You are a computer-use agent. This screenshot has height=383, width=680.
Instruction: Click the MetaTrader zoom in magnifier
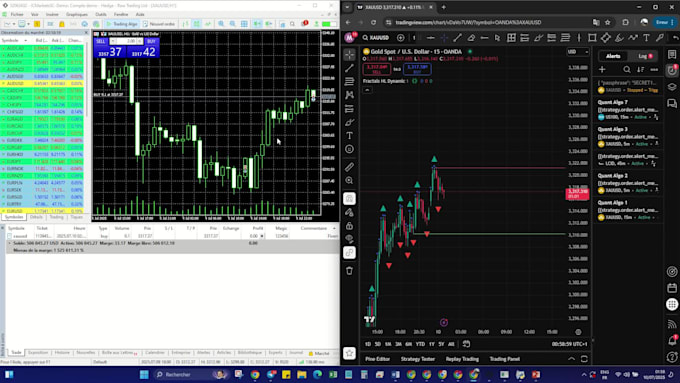click(221, 24)
